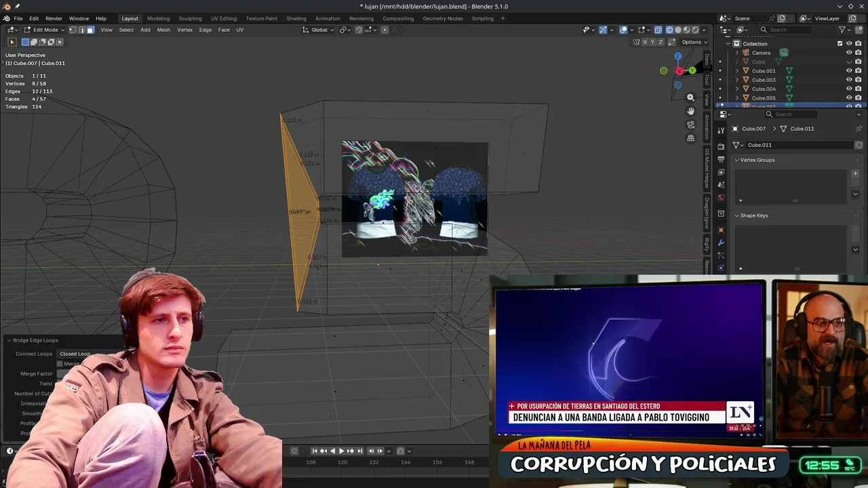Collapse the Bridge Edge Loops panel
Screen dimensions: 868x488
click(9, 340)
